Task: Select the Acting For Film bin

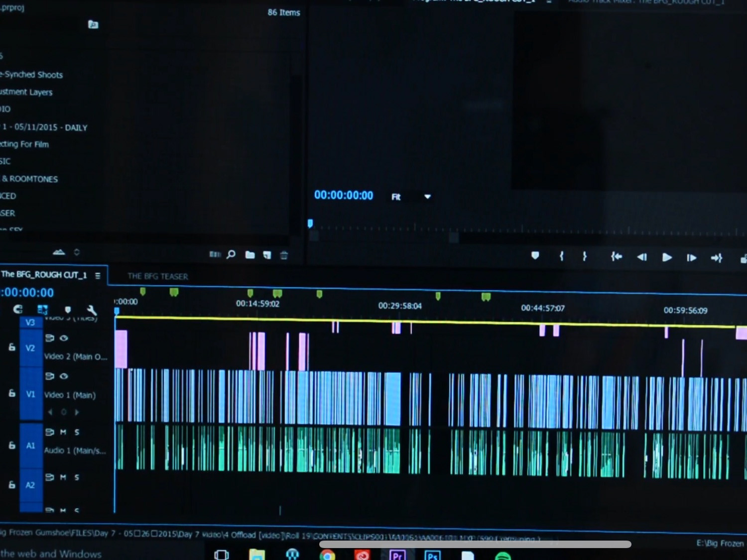Action: click(24, 144)
